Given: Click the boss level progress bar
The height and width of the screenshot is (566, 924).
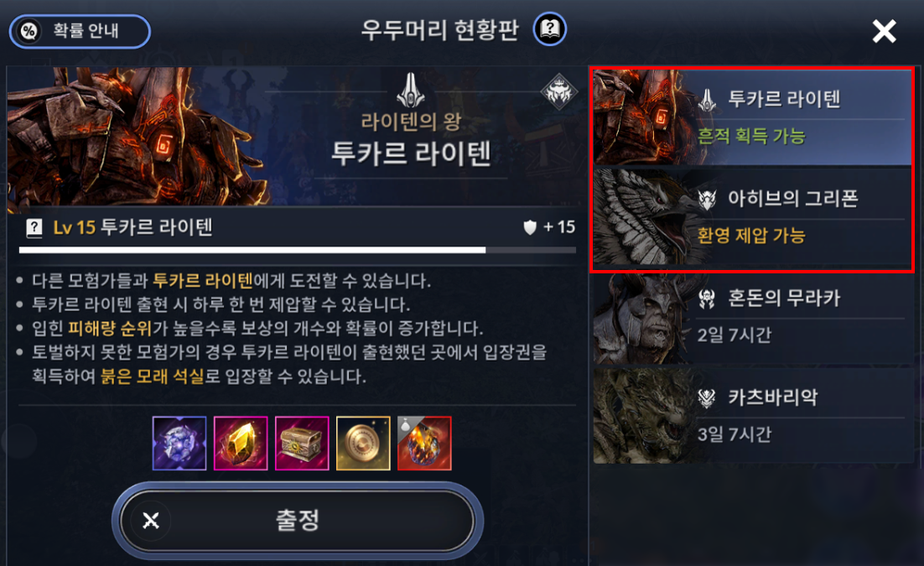Looking at the screenshot, I should point(298,250).
